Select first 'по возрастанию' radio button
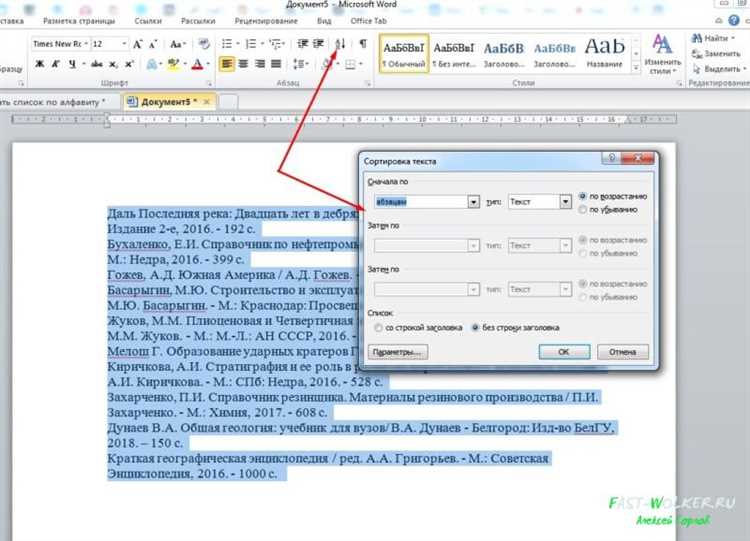The image size is (750, 541). pos(583,196)
